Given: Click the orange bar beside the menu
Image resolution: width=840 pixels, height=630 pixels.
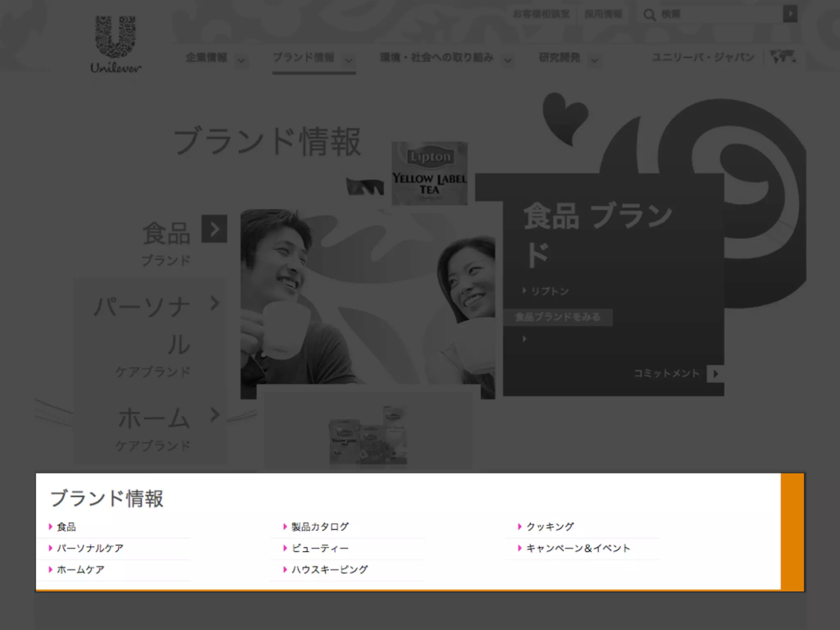Looking at the screenshot, I should pos(792,532).
